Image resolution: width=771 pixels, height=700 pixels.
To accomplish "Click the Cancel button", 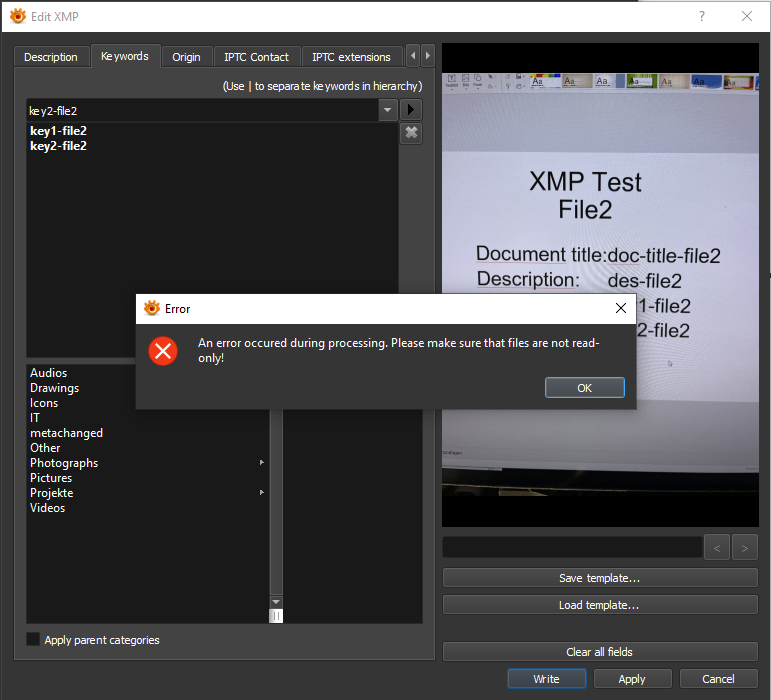I will [x=718, y=678].
